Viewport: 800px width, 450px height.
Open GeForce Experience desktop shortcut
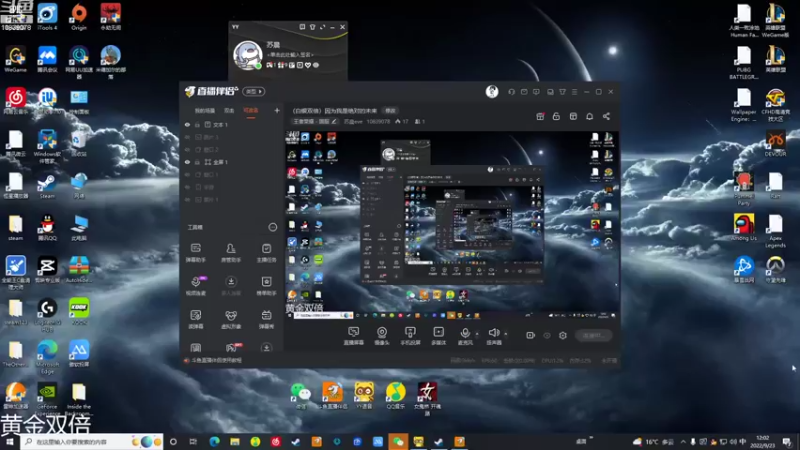pos(47,398)
